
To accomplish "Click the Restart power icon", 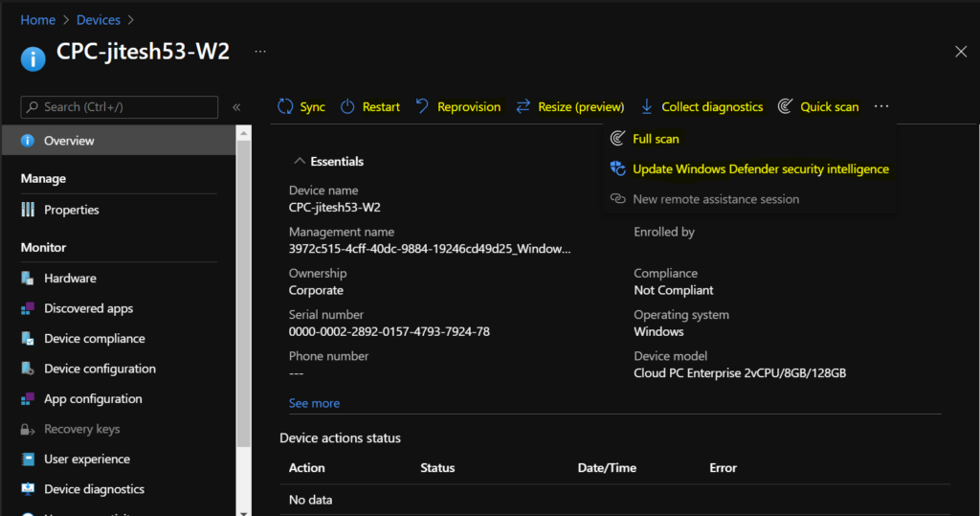I will point(347,106).
